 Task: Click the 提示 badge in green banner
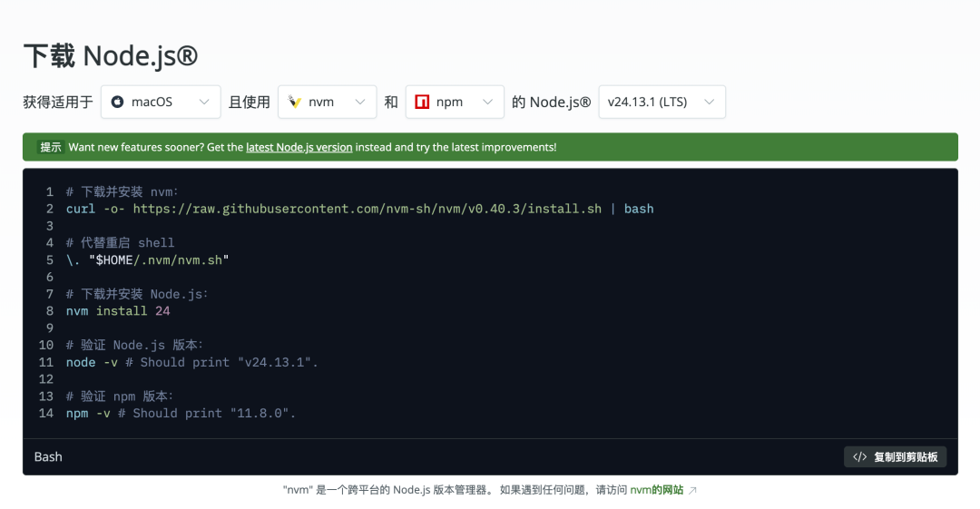tap(51, 148)
